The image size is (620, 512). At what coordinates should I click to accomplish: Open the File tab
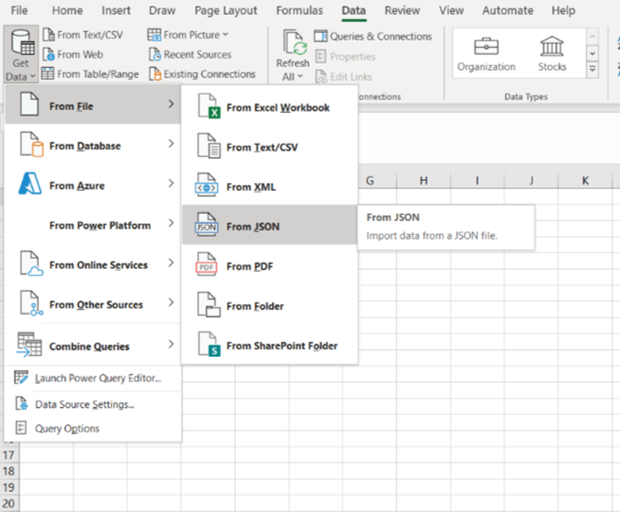click(19, 11)
